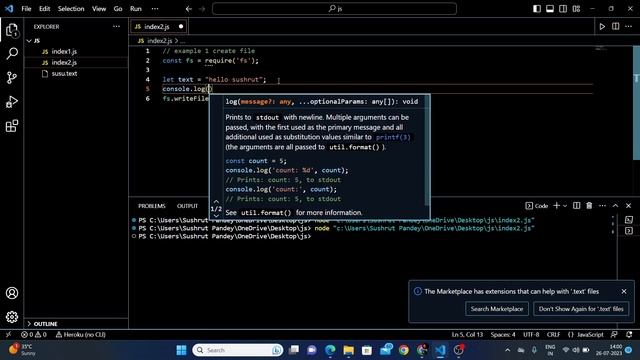Toggle bottom panel layout icon
Screen dimensions: 640x360
coord(550,9)
